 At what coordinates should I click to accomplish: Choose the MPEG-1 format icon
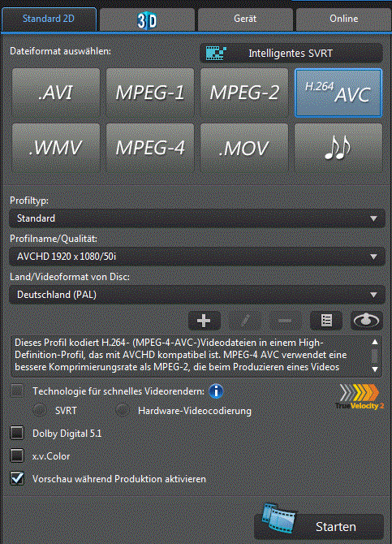pyautogui.click(x=150, y=93)
